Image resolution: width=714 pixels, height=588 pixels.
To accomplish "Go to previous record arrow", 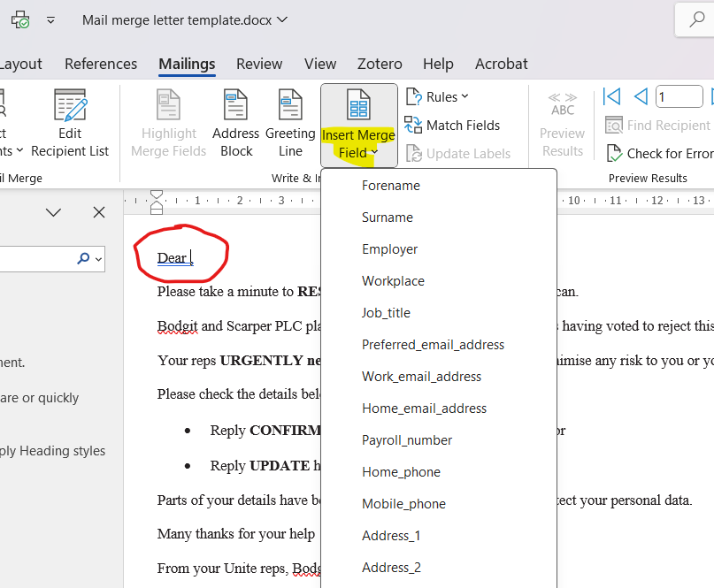I will tap(641, 96).
